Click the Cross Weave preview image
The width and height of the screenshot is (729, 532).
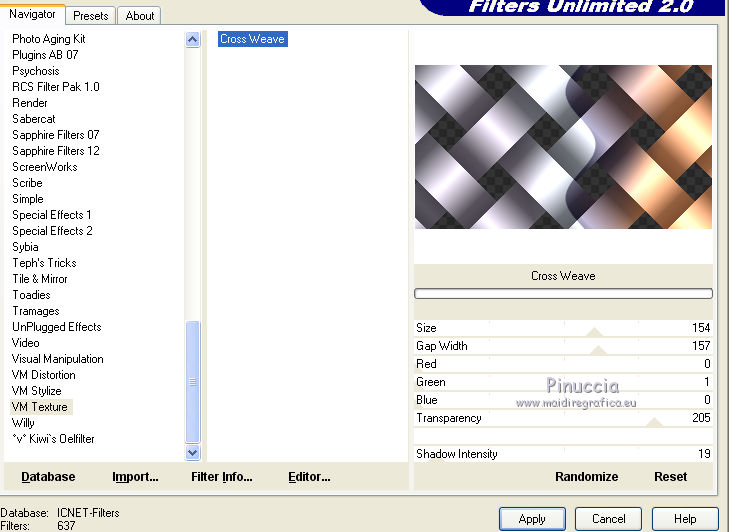(563, 146)
